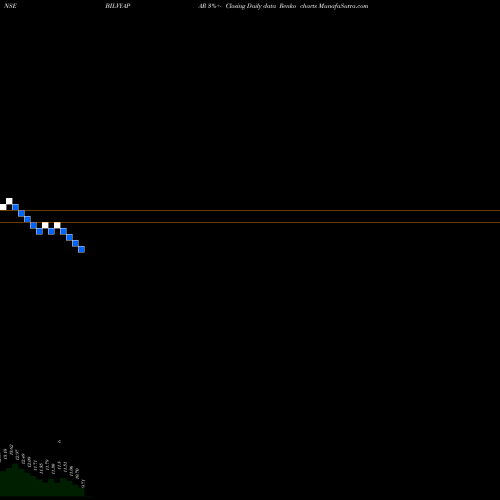Click the NSE exchange label
The image size is (500, 500).
(10, 6)
